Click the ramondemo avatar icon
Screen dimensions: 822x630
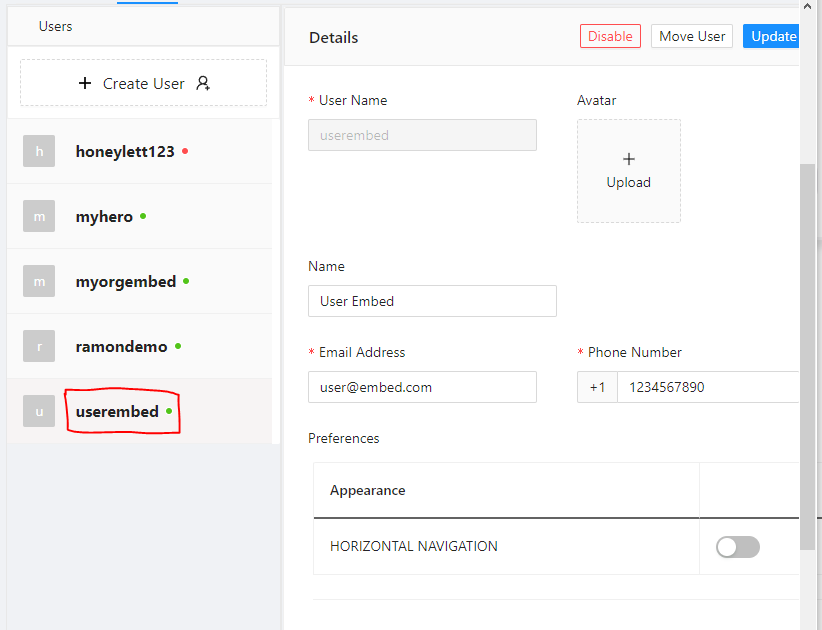39,347
